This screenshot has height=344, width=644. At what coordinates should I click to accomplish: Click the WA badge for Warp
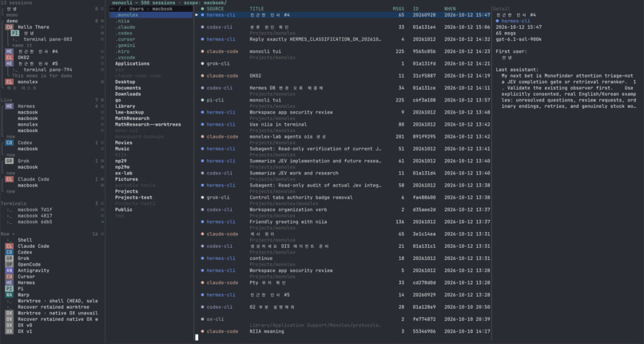click(9, 294)
